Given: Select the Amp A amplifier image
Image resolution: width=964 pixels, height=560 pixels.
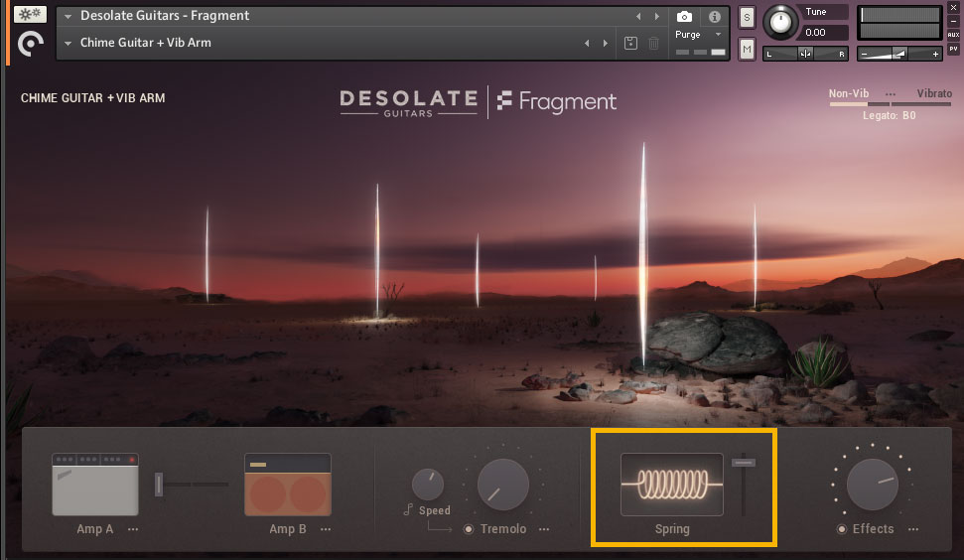Looking at the screenshot, I should click(x=95, y=485).
